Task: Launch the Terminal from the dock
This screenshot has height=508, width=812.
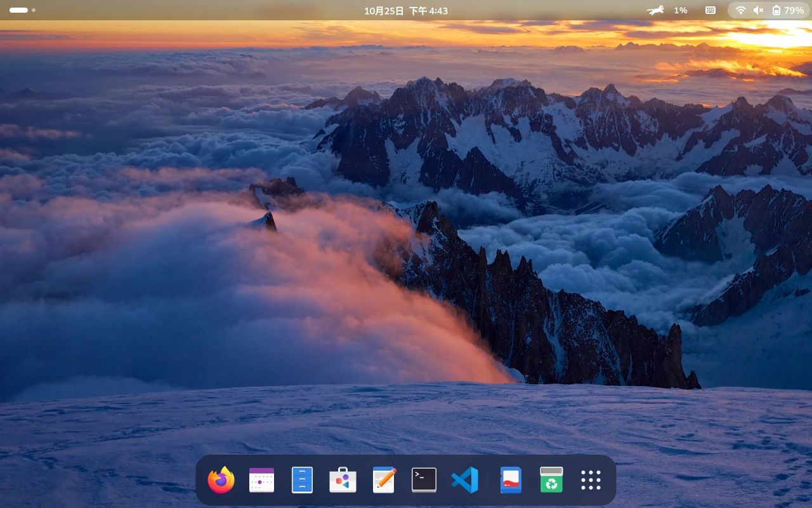Action: [424, 480]
